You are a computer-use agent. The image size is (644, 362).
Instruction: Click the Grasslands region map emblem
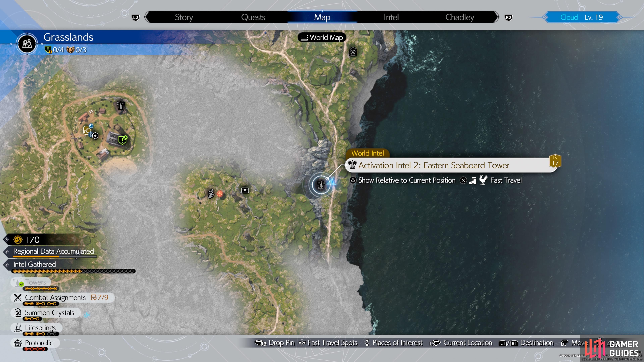(x=27, y=44)
